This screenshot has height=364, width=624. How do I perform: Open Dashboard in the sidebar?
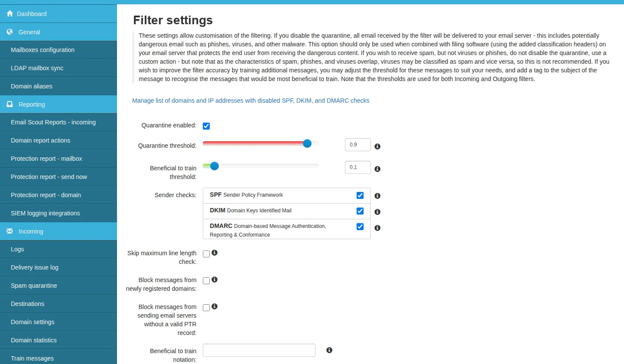point(58,13)
